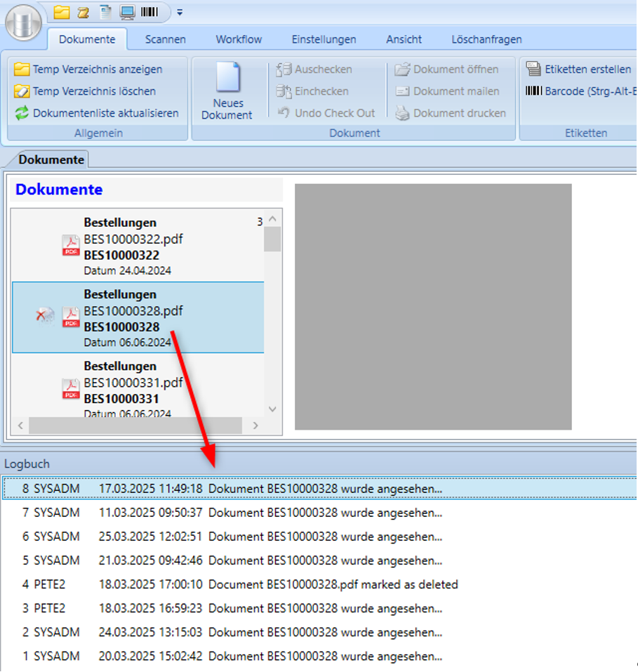
Task: Go to the Löschanfragen ribbon tab
Action: [x=486, y=39]
